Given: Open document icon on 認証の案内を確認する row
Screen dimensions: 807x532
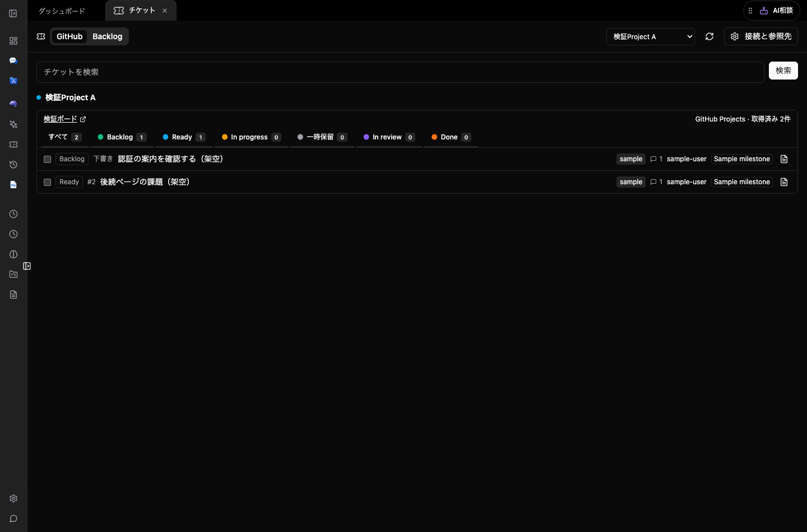Looking at the screenshot, I should tap(784, 159).
